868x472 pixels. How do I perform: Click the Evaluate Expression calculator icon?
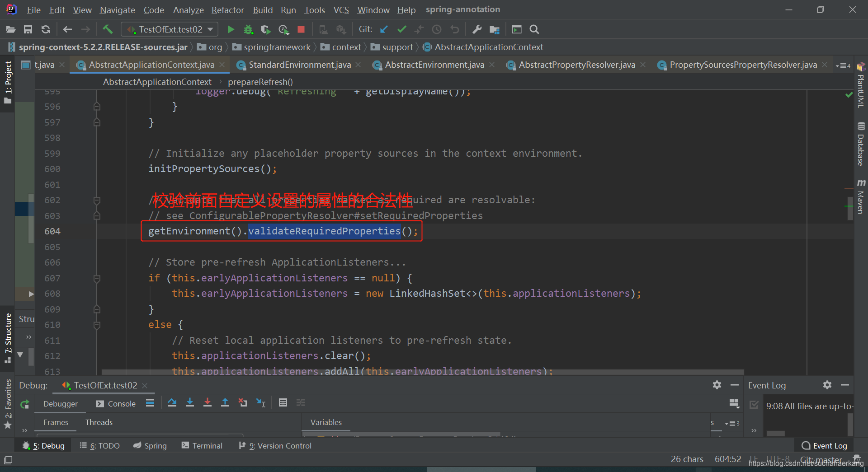tap(283, 402)
